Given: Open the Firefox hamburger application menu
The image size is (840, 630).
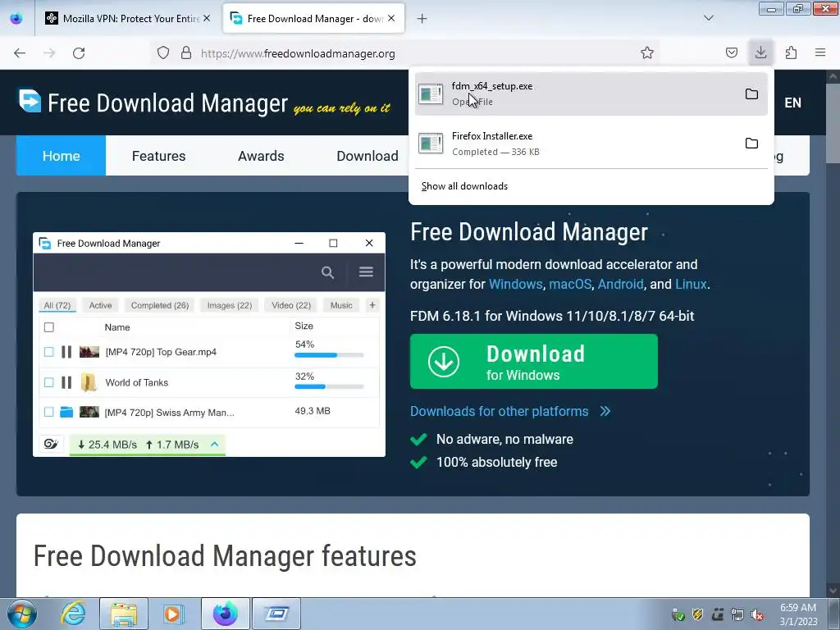Looking at the screenshot, I should [820, 52].
